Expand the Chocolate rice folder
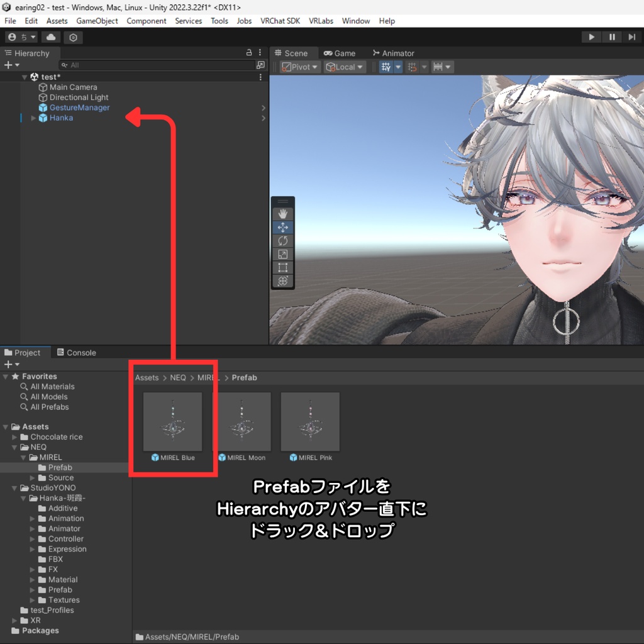Screen dimensions: 644x644 14,437
